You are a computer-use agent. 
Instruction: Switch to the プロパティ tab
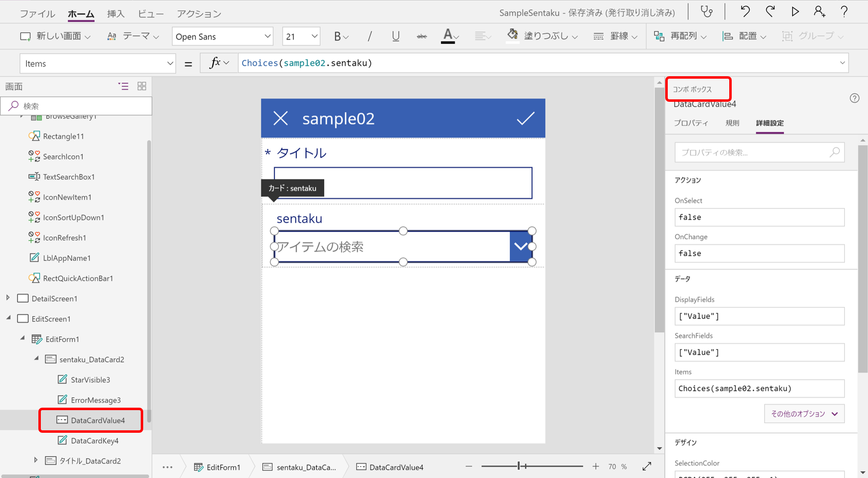691,123
